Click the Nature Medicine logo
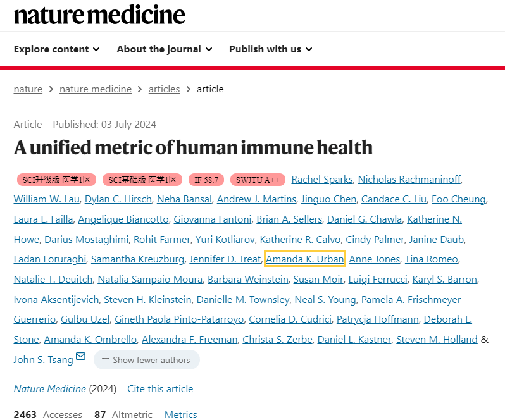Screen dimensions: 505x420 coord(99,14)
